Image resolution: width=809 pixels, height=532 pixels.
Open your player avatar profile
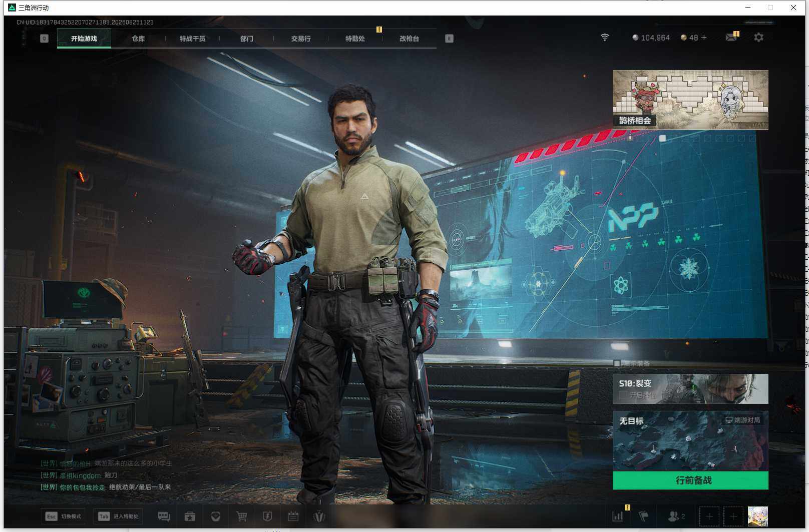[x=757, y=516]
